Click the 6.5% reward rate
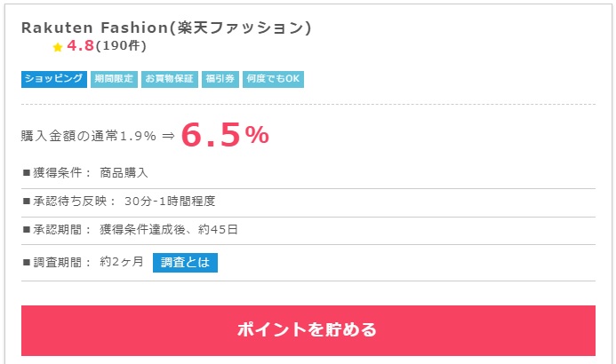 (225, 134)
